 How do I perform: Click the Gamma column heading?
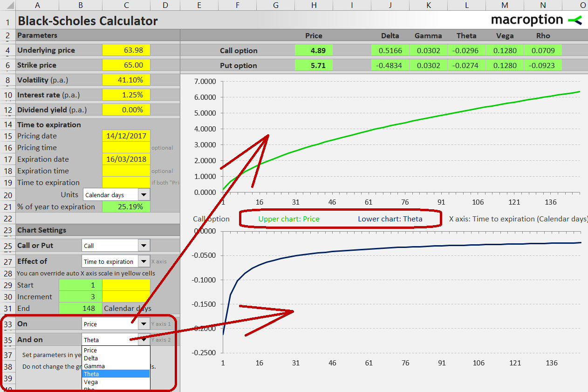pyautogui.click(x=428, y=35)
